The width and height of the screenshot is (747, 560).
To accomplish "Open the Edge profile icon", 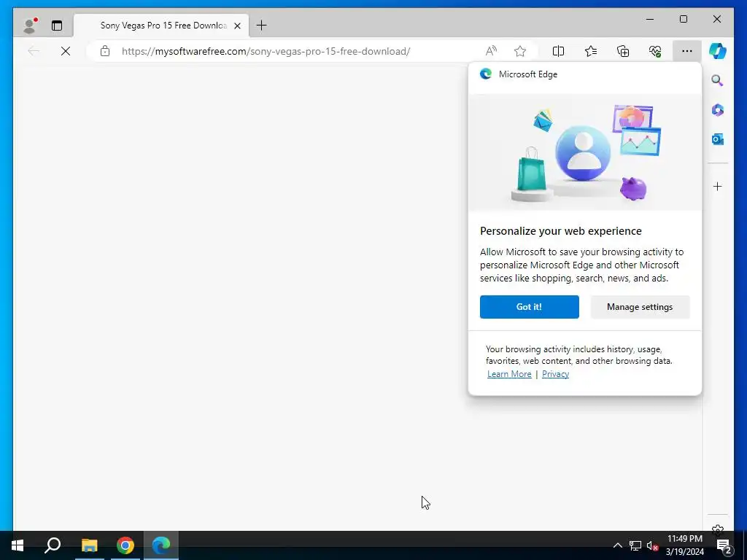I will 31,26.
